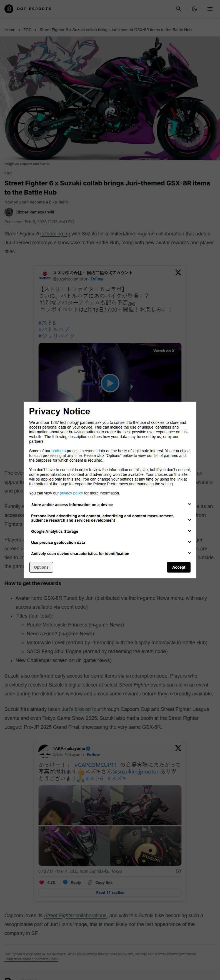The height and width of the screenshot is (980, 220).
Task: Like the TAKA-nakayama tweet heart icon
Action: pos(42,882)
